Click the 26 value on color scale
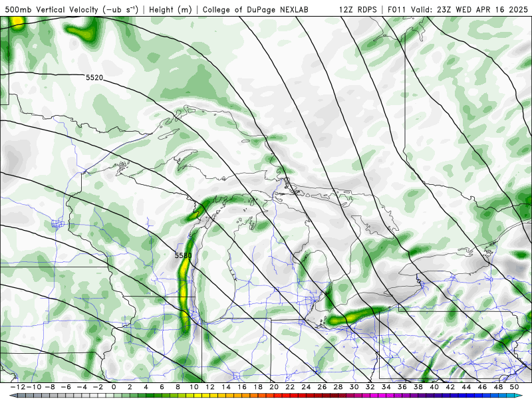 point(322,387)
